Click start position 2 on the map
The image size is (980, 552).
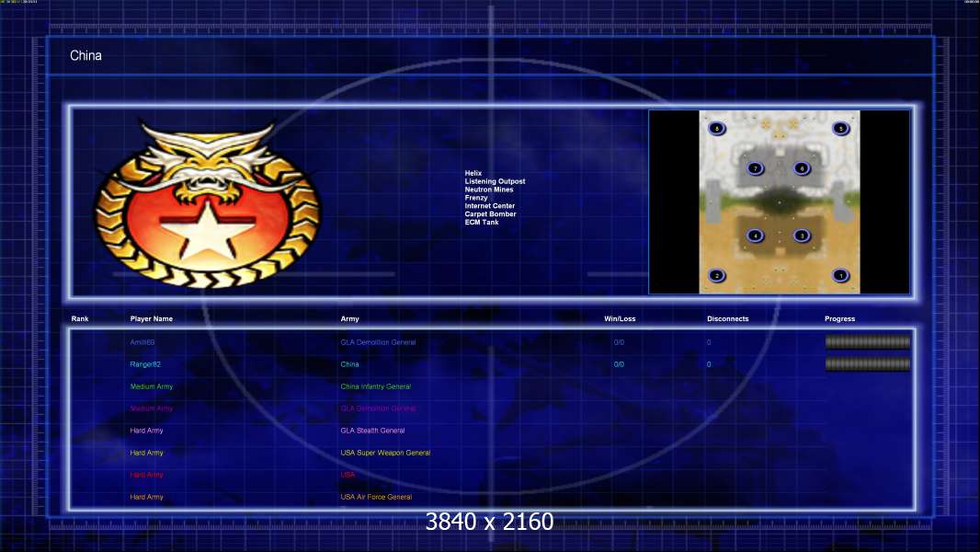click(x=717, y=275)
